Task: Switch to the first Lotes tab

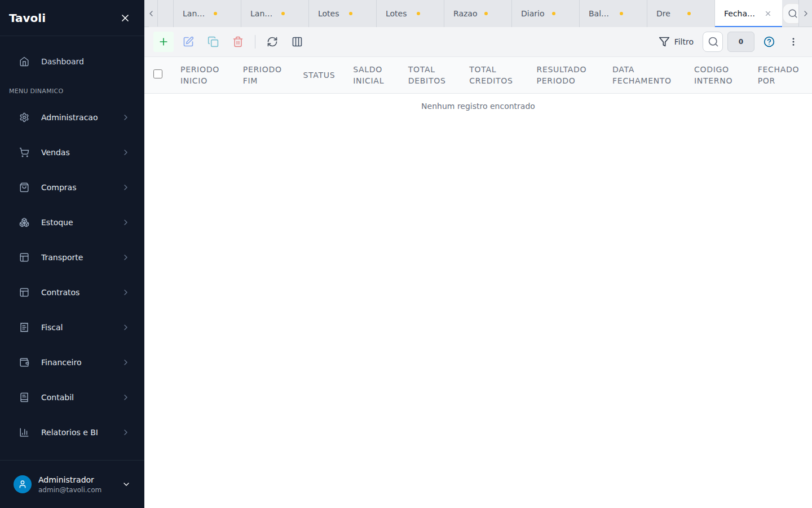Action: (342, 14)
